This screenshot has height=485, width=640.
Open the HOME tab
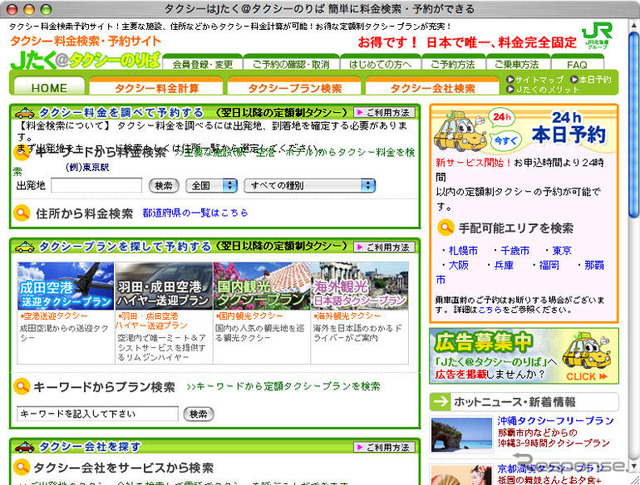[x=49, y=87]
